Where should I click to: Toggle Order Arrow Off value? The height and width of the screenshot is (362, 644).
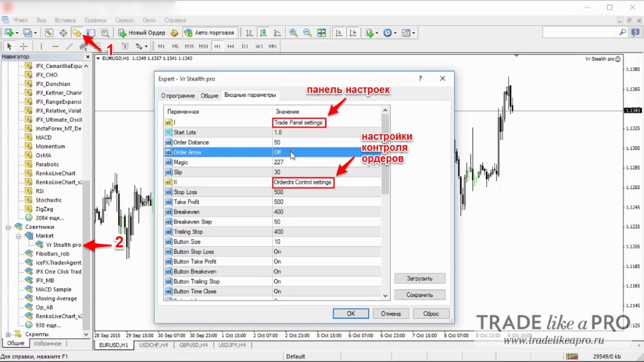coord(327,152)
